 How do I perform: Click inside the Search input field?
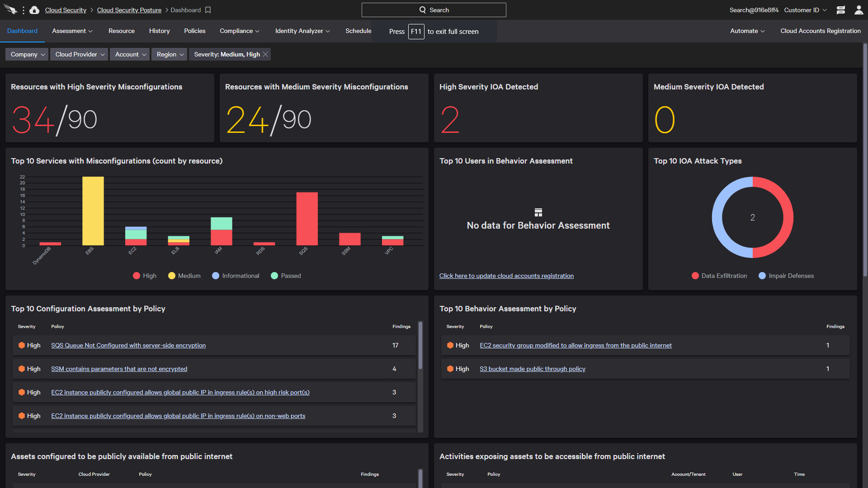(x=434, y=10)
